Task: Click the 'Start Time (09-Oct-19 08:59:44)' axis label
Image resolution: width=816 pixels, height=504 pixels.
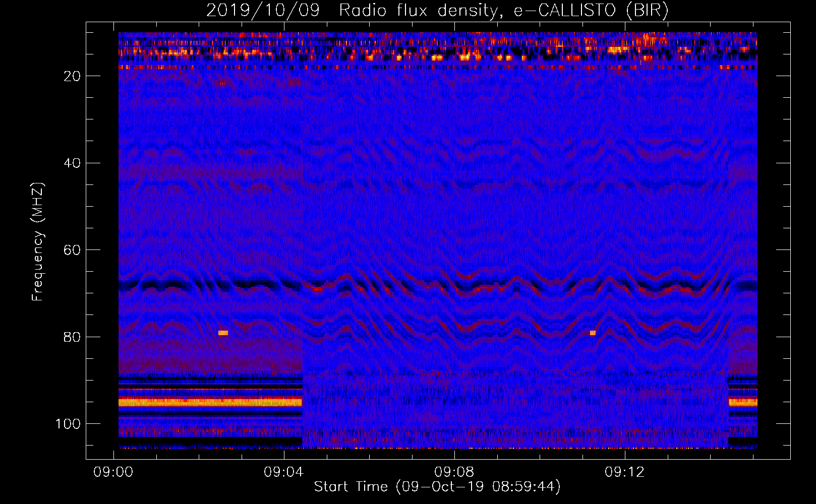Action: [x=437, y=487]
